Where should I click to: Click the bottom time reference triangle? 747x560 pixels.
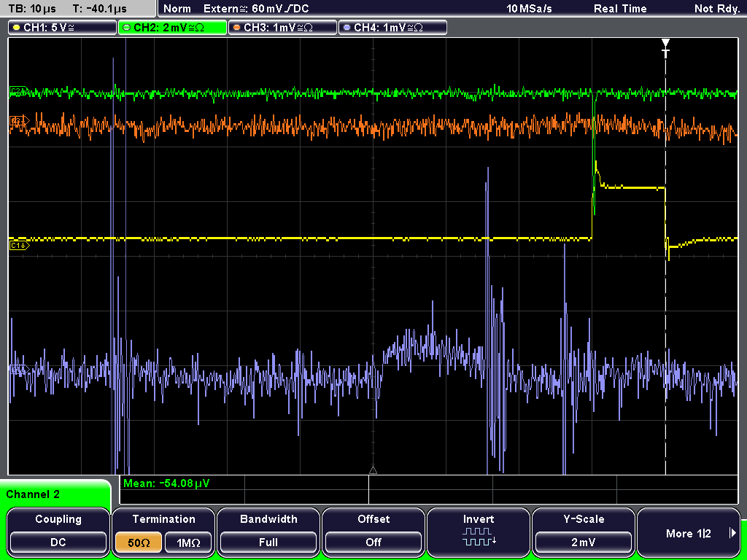pos(373,470)
